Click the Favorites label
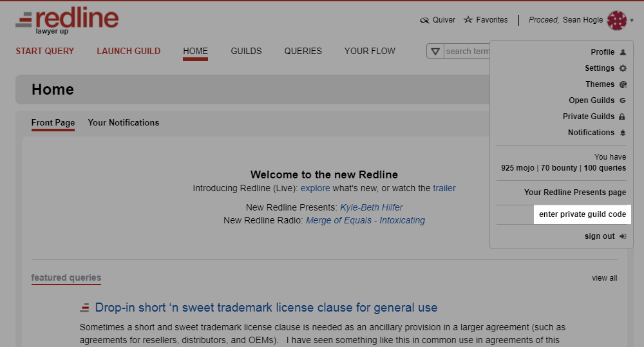 pos(491,20)
